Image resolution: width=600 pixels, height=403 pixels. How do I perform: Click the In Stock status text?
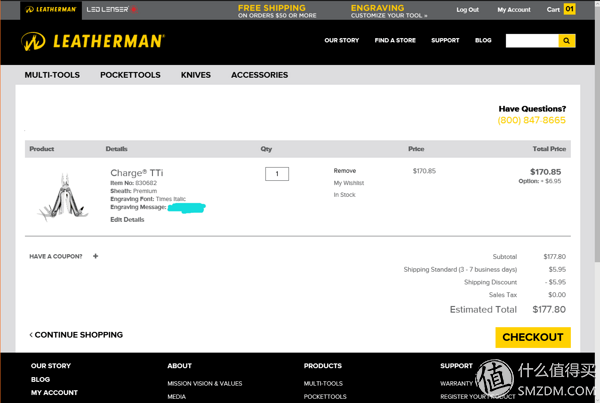[344, 195]
